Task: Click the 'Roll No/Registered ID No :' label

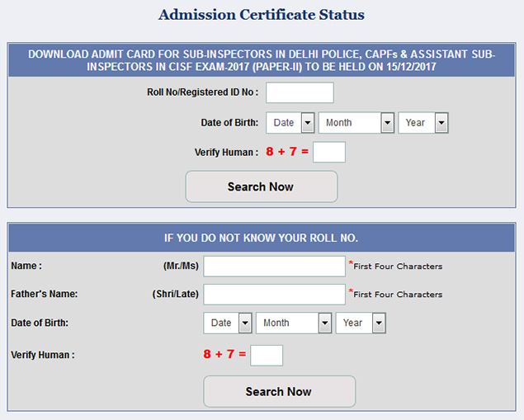Action: 203,92
